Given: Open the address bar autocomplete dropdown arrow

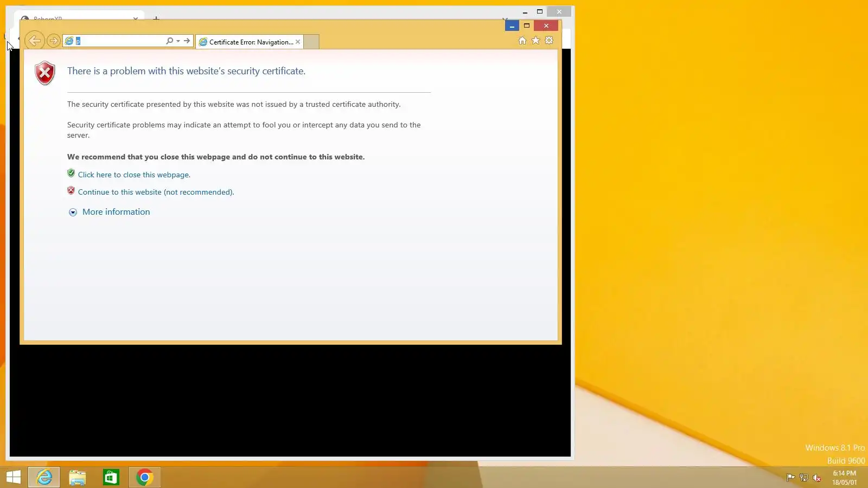Looking at the screenshot, I should click(x=178, y=41).
